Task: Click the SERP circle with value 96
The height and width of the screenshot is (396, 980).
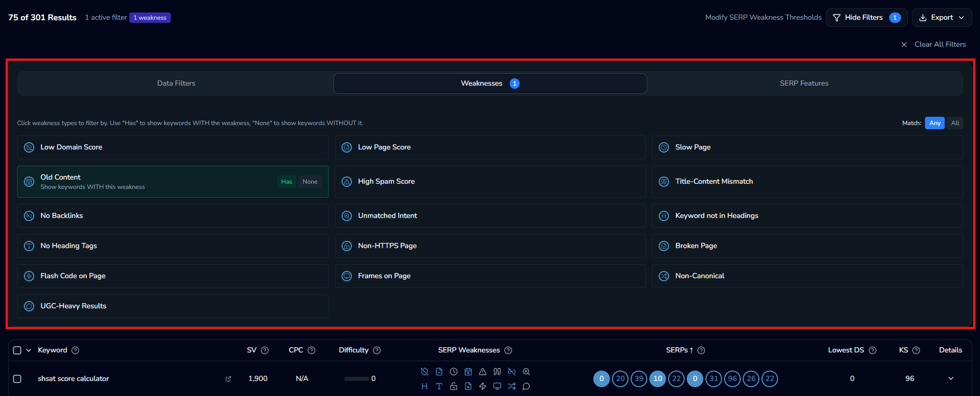Action: 732,379
